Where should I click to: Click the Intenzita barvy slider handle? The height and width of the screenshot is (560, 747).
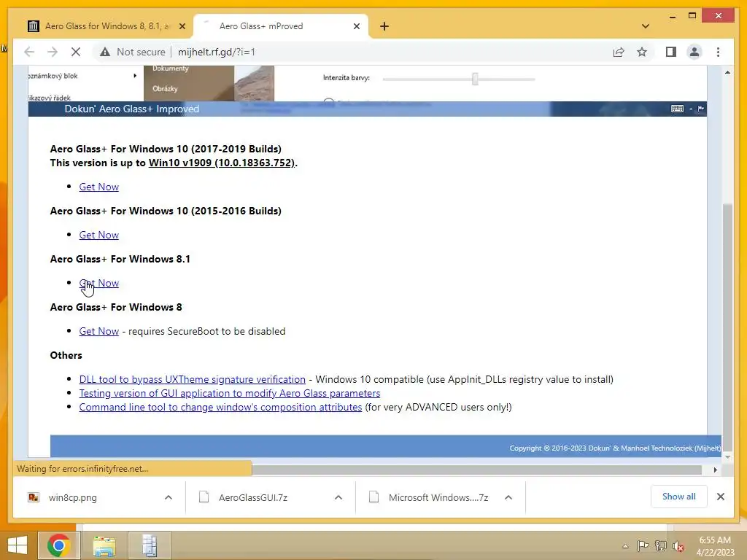point(475,79)
